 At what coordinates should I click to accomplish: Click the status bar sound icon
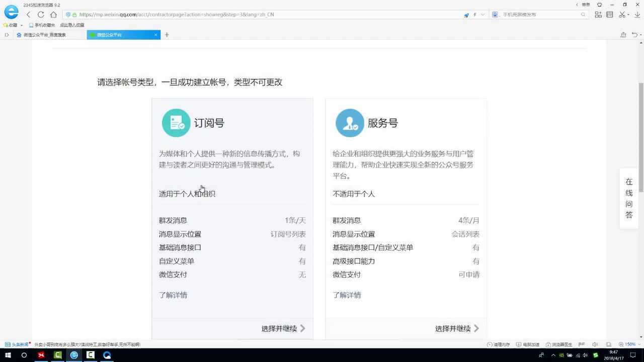tap(595, 344)
